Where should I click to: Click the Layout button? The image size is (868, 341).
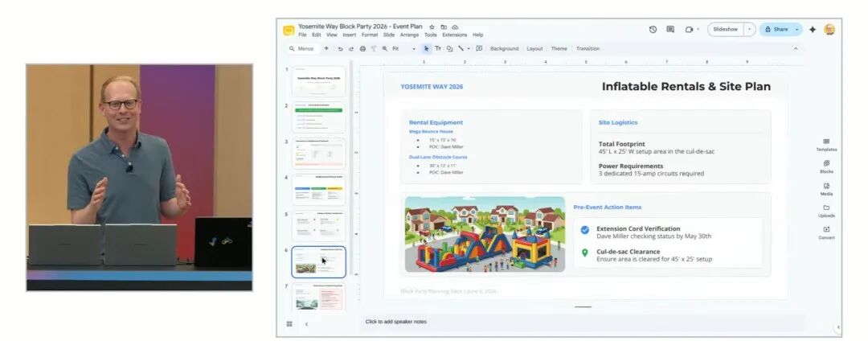point(534,49)
